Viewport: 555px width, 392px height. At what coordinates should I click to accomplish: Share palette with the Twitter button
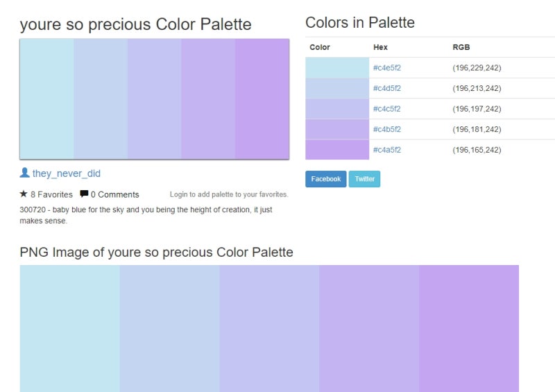(x=364, y=179)
